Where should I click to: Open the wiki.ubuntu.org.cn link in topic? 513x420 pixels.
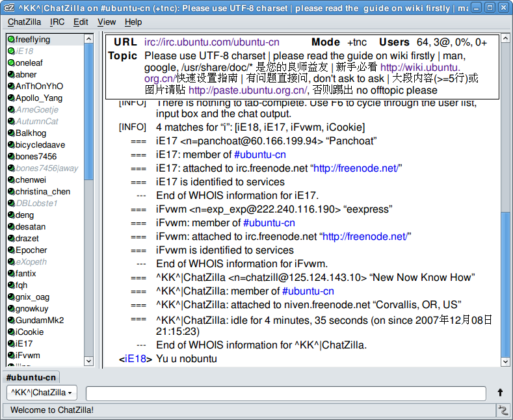tap(421, 68)
